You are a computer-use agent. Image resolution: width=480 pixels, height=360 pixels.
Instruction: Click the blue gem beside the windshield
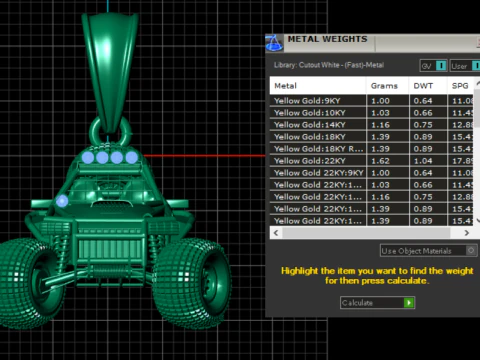62,201
